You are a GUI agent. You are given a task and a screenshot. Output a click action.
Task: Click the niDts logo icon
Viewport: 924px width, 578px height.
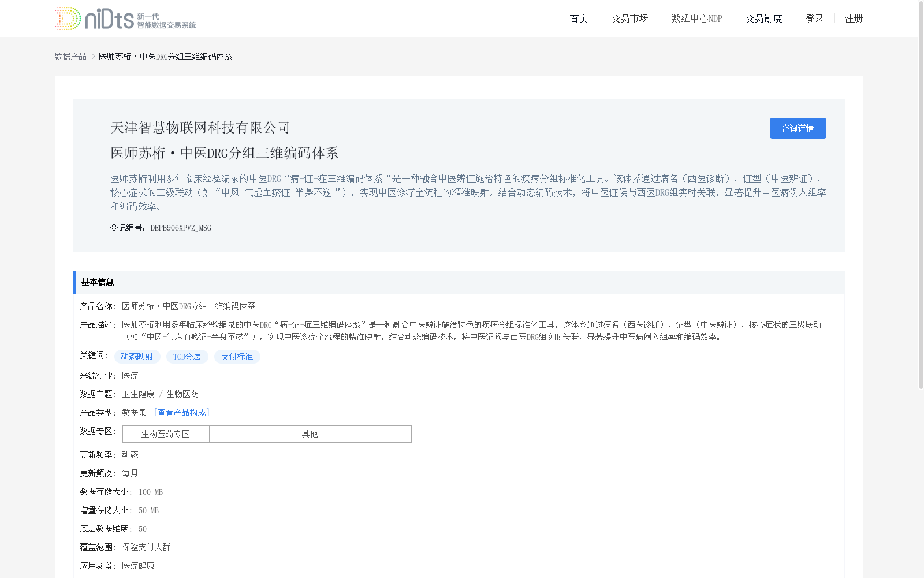125,18
